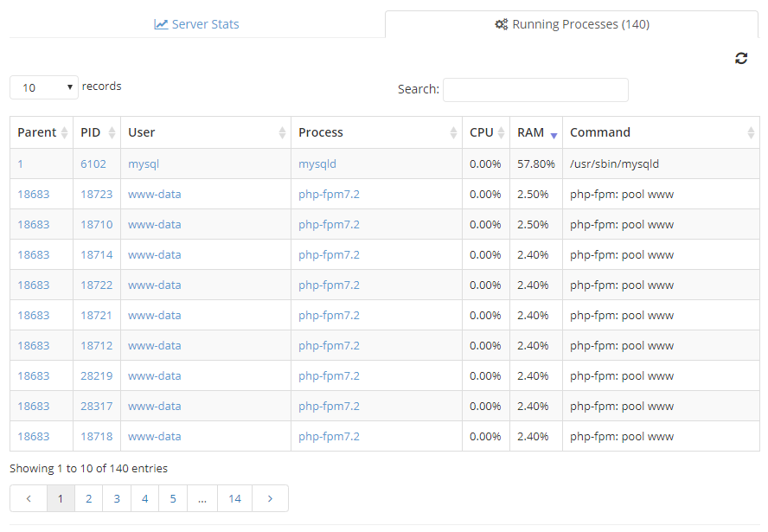This screenshot has width=768, height=532.
Task: Sort table by User column arrows
Action: pos(282,132)
